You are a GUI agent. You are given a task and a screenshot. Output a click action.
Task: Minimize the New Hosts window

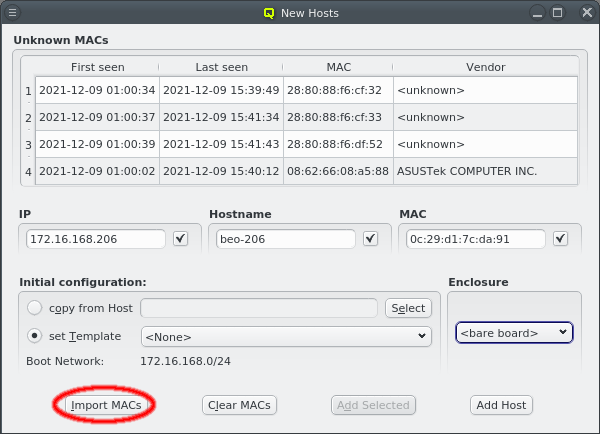point(538,13)
